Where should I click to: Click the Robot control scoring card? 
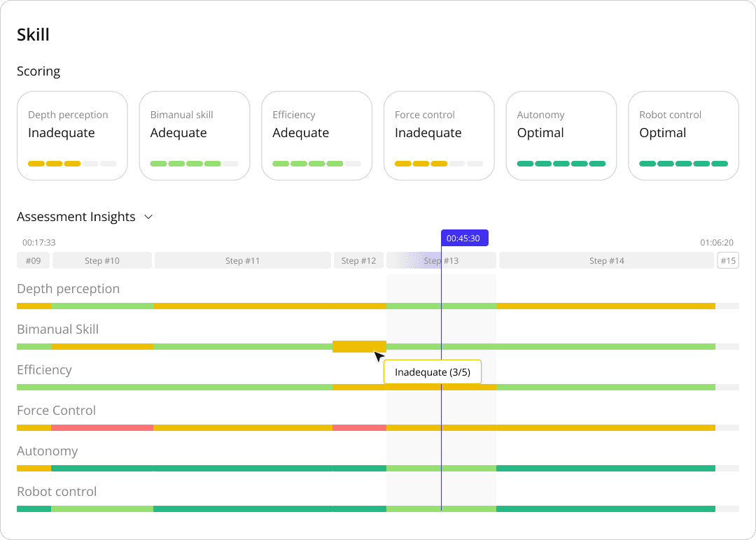coord(683,135)
